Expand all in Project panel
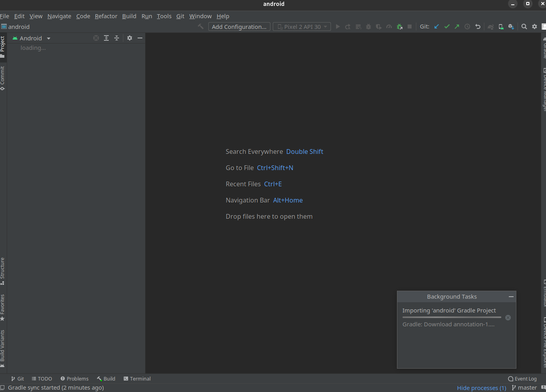The width and height of the screenshot is (546, 392). click(x=106, y=38)
